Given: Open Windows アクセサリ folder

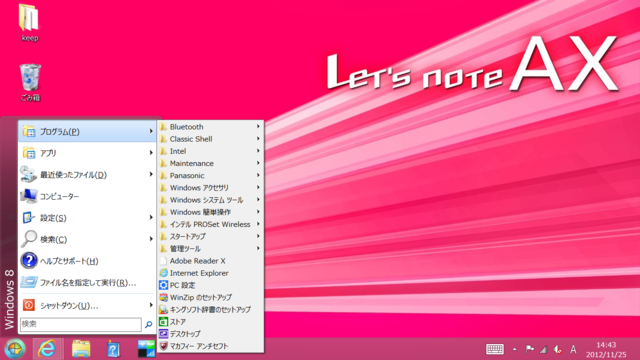Looking at the screenshot, I should pos(210,188).
